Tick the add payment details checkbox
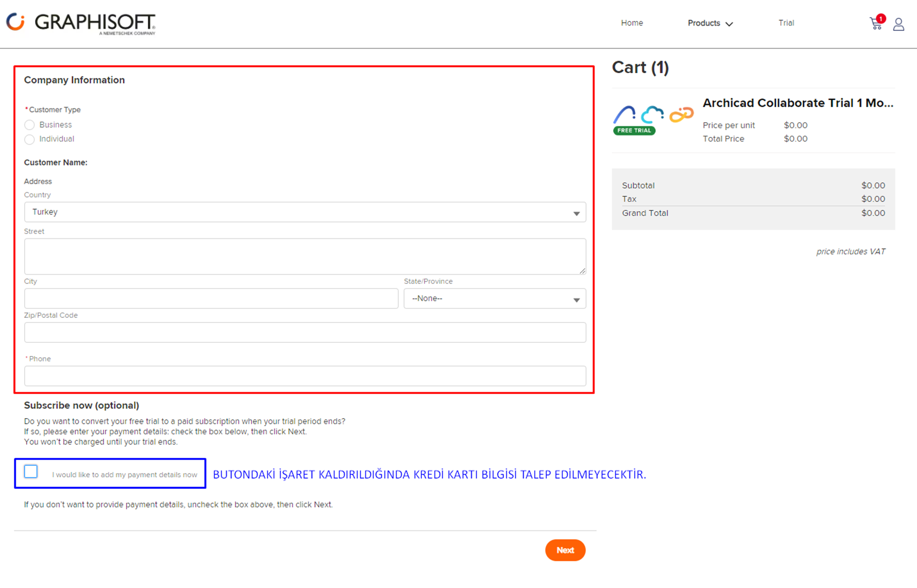 tap(31, 471)
